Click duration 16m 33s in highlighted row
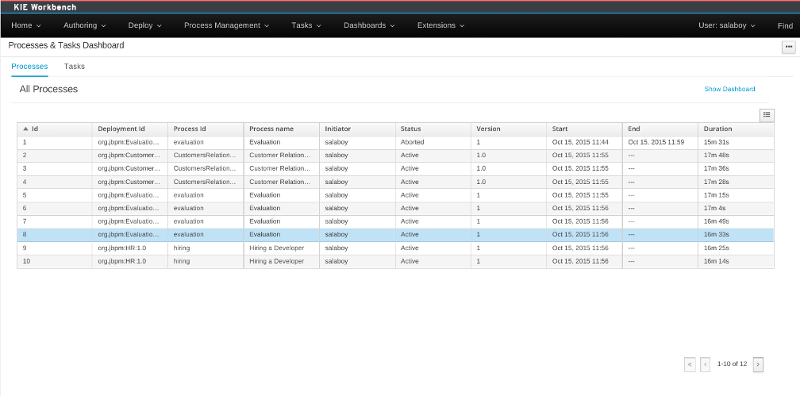Viewport: 800px width, 396px height. point(716,235)
